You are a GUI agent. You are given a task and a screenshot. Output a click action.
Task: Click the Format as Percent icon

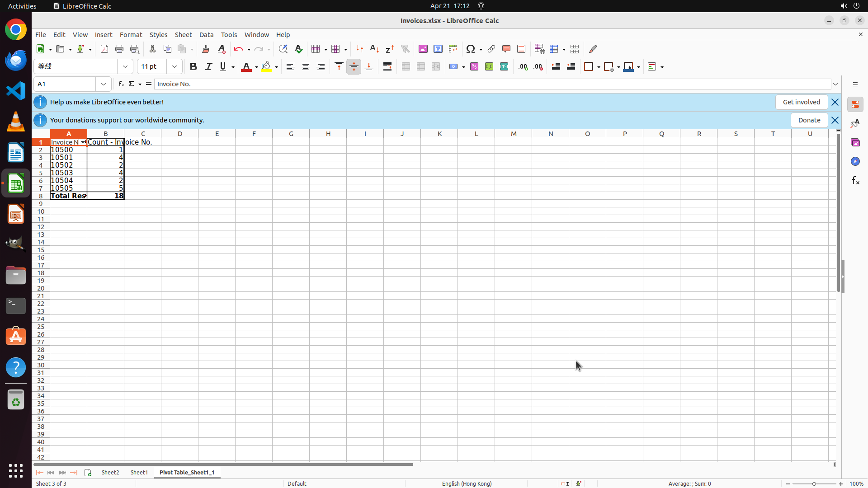click(x=474, y=66)
